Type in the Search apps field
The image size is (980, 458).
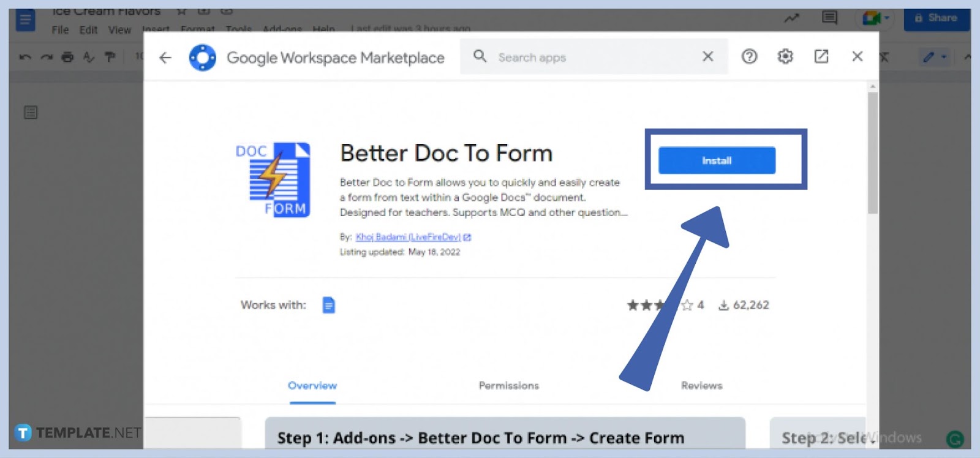pyautogui.click(x=588, y=57)
